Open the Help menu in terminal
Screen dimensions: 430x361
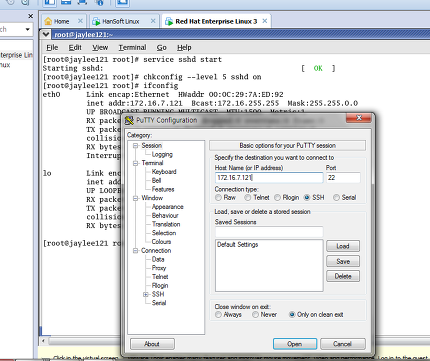(x=184, y=48)
